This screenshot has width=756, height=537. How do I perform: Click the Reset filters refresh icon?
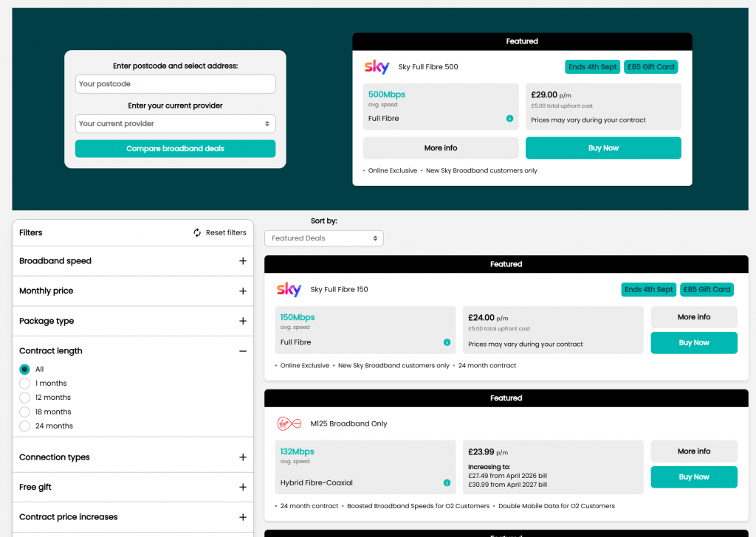[x=197, y=232]
